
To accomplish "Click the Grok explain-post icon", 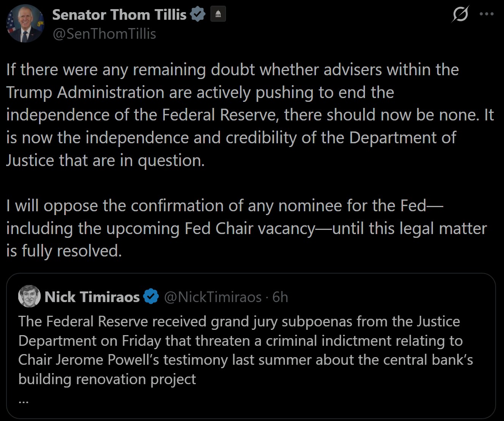I will tap(460, 14).
